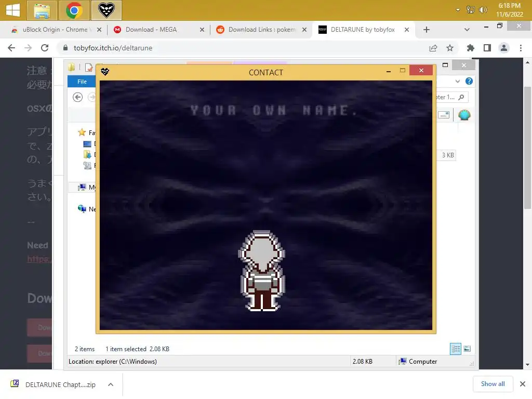The width and height of the screenshot is (532, 399).
Task: Open a new Chrome tab
Action: pyautogui.click(x=427, y=30)
